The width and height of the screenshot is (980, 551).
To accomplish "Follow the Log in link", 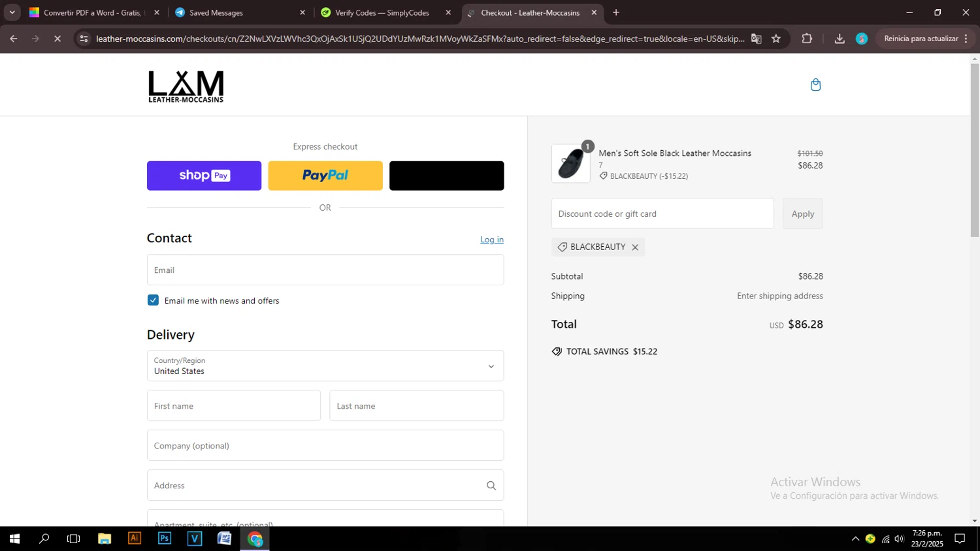I will click(x=492, y=240).
